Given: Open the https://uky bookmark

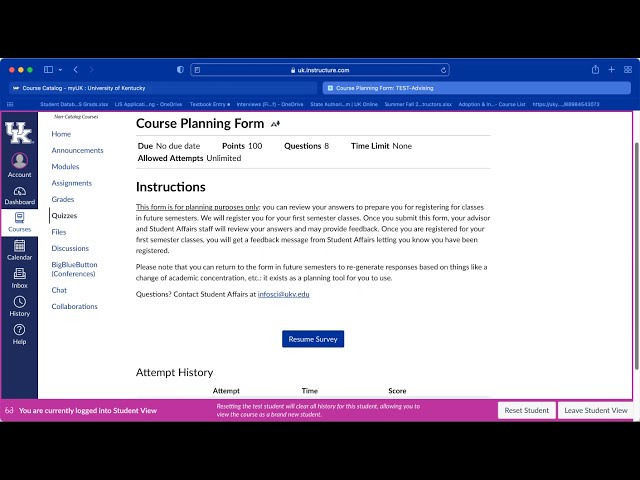Looking at the screenshot, I should click(x=566, y=104).
